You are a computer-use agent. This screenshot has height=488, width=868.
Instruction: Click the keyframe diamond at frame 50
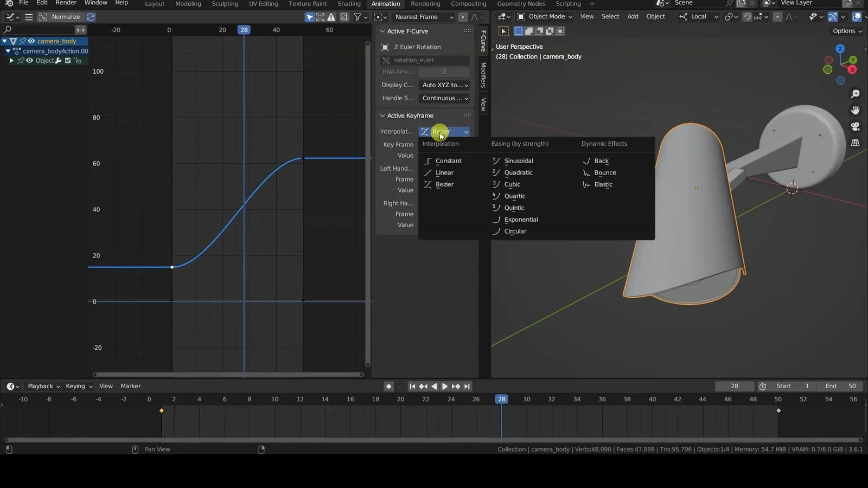tap(778, 411)
